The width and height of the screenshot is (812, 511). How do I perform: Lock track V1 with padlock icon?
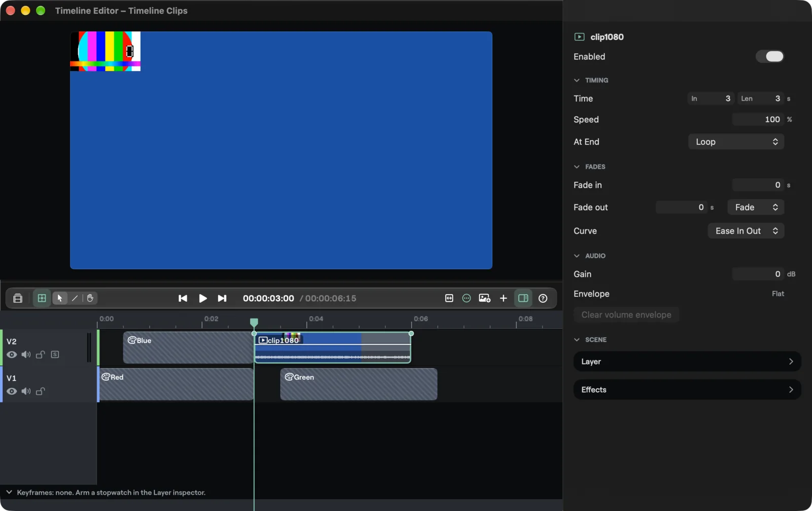(40, 391)
